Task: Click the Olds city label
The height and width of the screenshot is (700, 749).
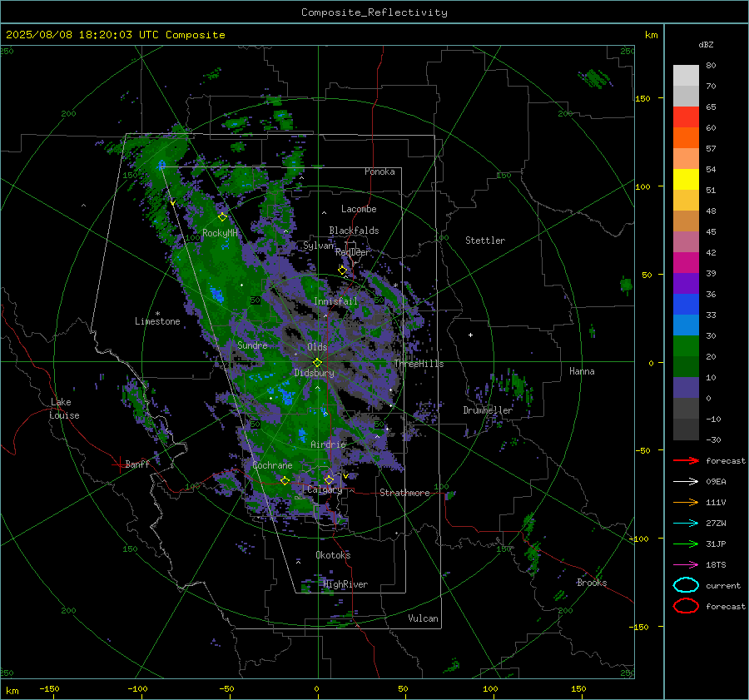Action: (317, 347)
